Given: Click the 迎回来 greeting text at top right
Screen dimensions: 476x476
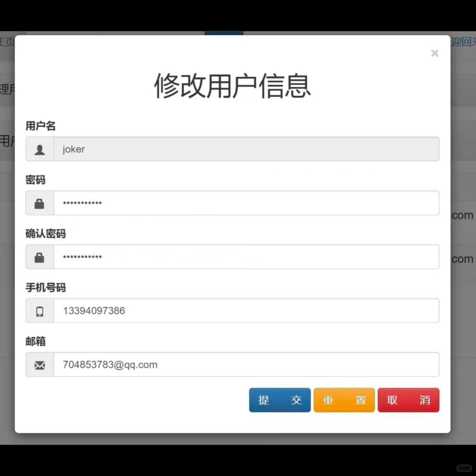Looking at the screenshot, I should point(463,42).
